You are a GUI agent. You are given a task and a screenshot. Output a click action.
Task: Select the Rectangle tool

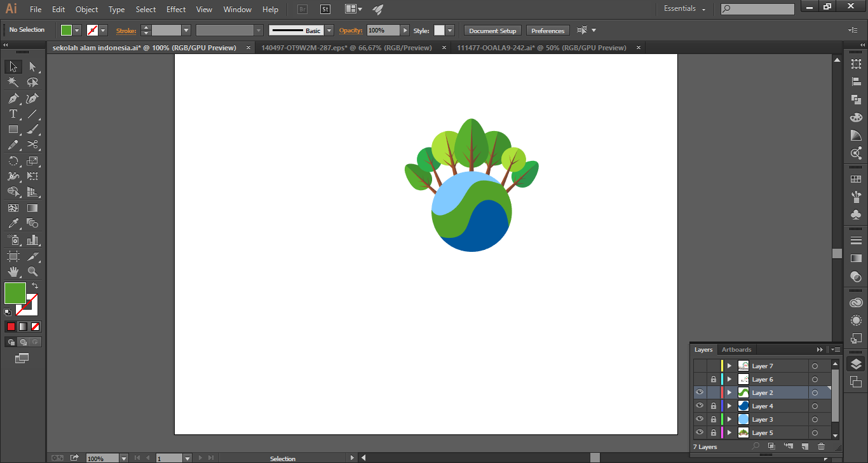tap(13, 129)
